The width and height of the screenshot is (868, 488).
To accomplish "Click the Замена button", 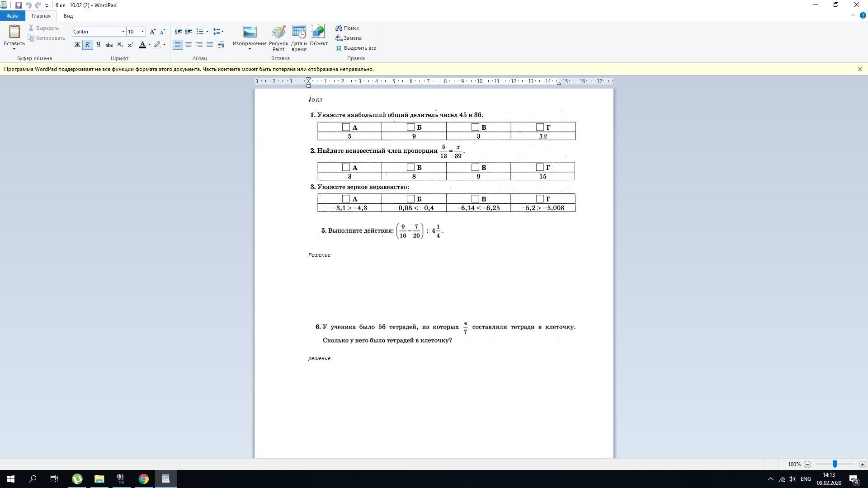I will click(348, 38).
